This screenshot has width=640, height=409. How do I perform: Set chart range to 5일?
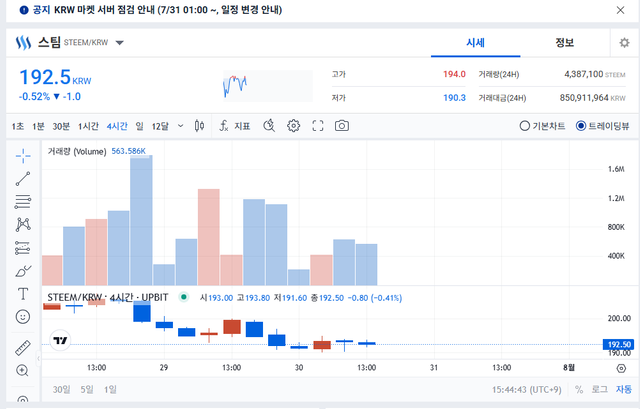pos(87,389)
